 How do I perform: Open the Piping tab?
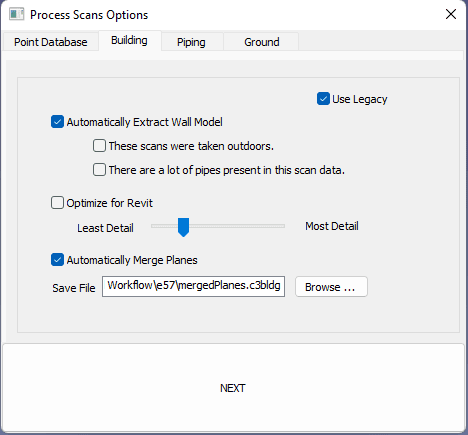(x=191, y=42)
